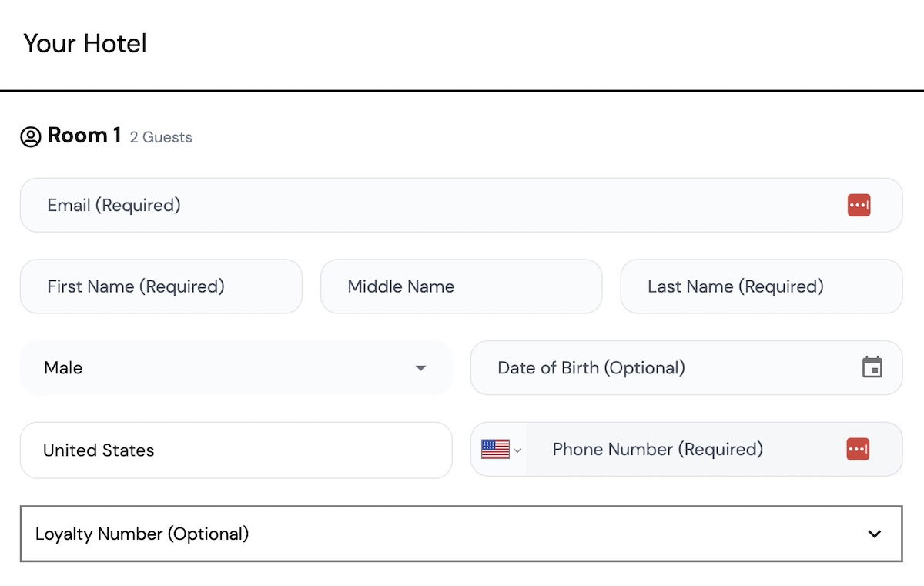Click into First Name (Required) field
Viewport: 924px width, 586px height.
pos(161,286)
